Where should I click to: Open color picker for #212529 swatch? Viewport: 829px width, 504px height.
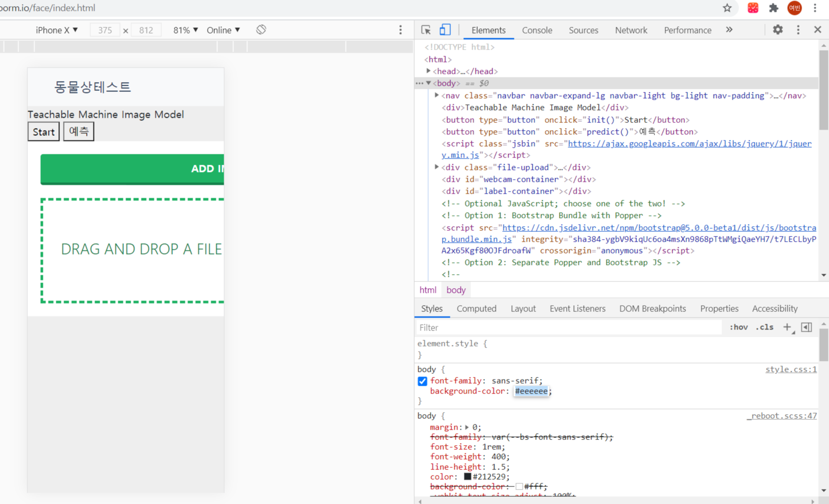pos(467,477)
